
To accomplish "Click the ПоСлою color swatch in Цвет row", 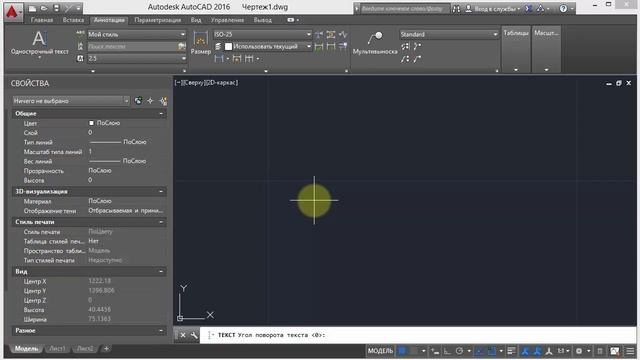I will pyautogui.click(x=91, y=123).
